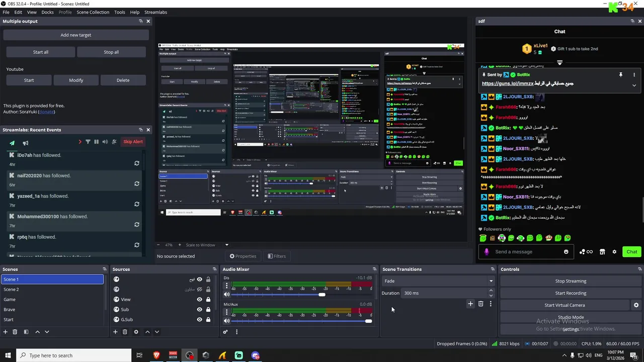644x362 pixels.
Task: Show the hidden source in the second row
Action: pyautogui.click(x=199, y=290)
